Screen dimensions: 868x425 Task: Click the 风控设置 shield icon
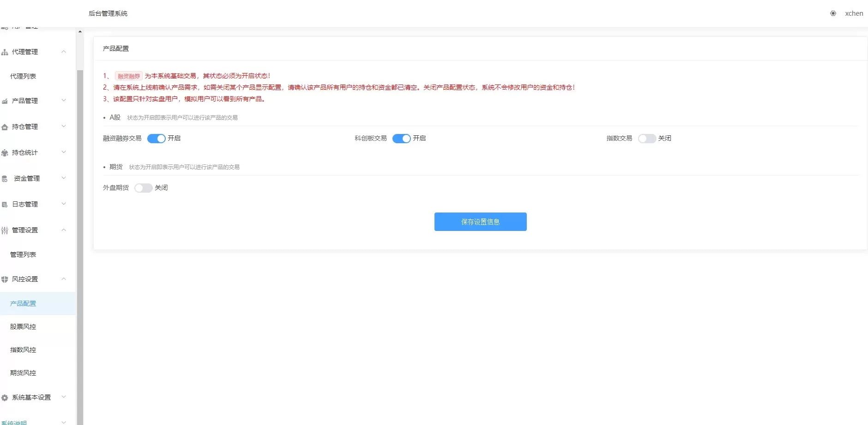coord(5,279)
